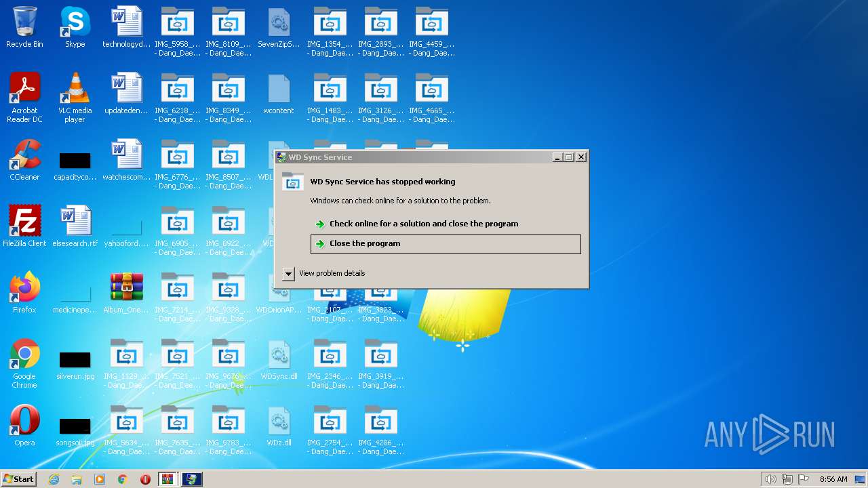Select the IMG_4286 folder icon
The image size is (868, 488).
point(380,430)
